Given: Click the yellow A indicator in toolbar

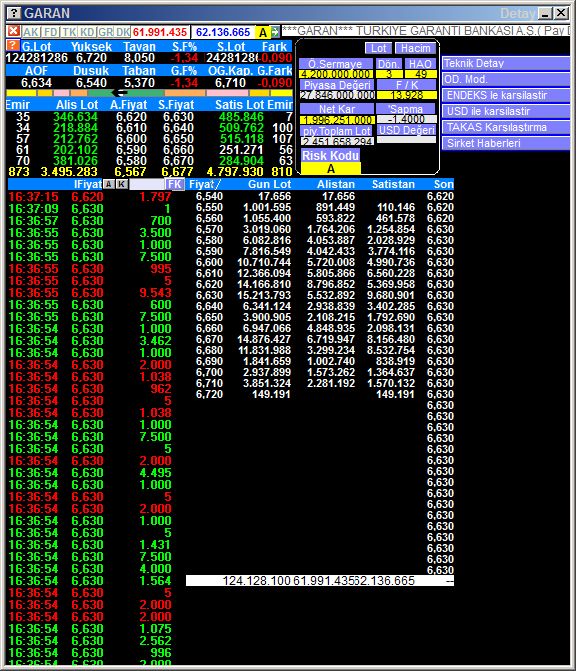Looking at the screenshot, I should (x=263, y=32).
